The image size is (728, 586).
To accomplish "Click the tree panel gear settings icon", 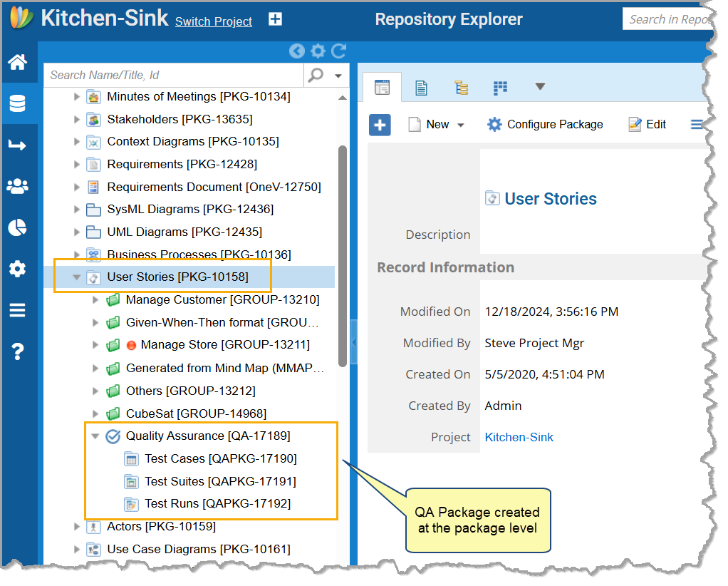I will click(x=318, y=51).
